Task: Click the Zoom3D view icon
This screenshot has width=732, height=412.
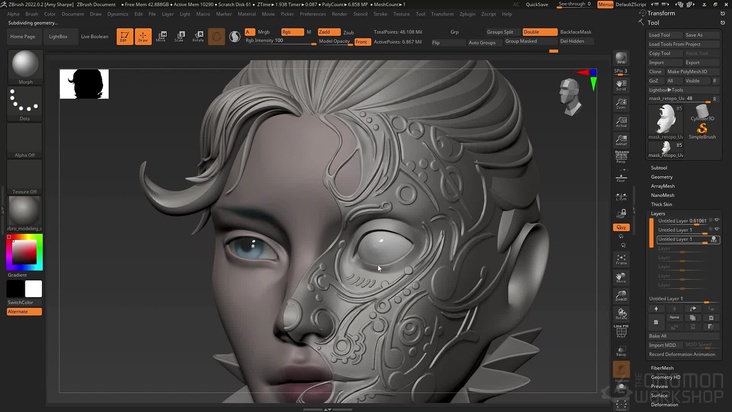Action: [621, 295]
